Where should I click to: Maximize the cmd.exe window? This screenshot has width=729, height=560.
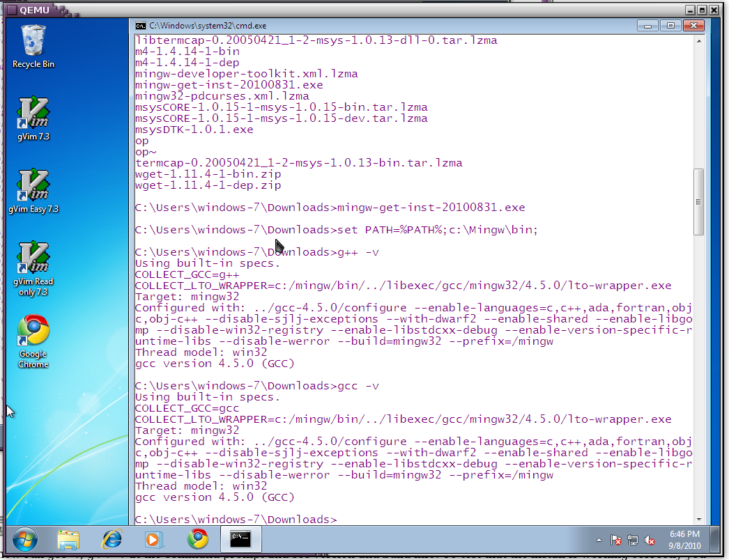coord(670,26)
